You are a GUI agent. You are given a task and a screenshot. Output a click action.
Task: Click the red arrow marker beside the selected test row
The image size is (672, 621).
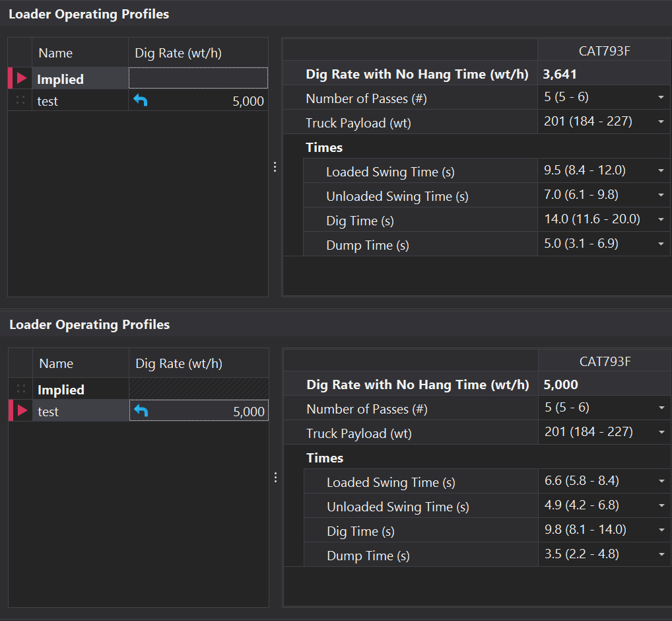(22, 411)
